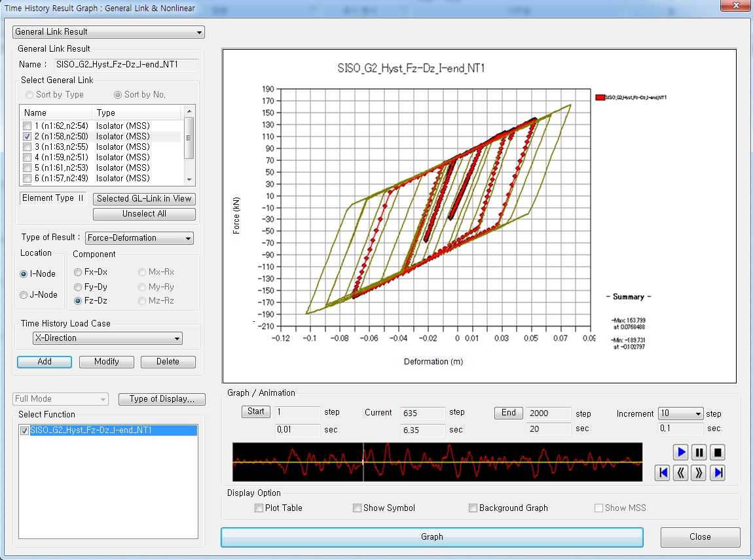
Task: Check link 1 (n1:62,n2:54) in the list
Action: click(x=26, y=126)
